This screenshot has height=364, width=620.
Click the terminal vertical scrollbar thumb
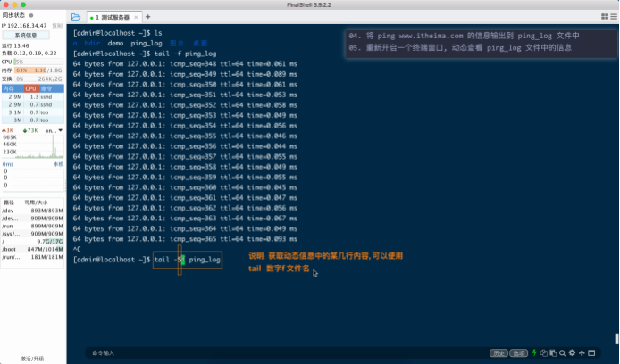coord(616,339)
